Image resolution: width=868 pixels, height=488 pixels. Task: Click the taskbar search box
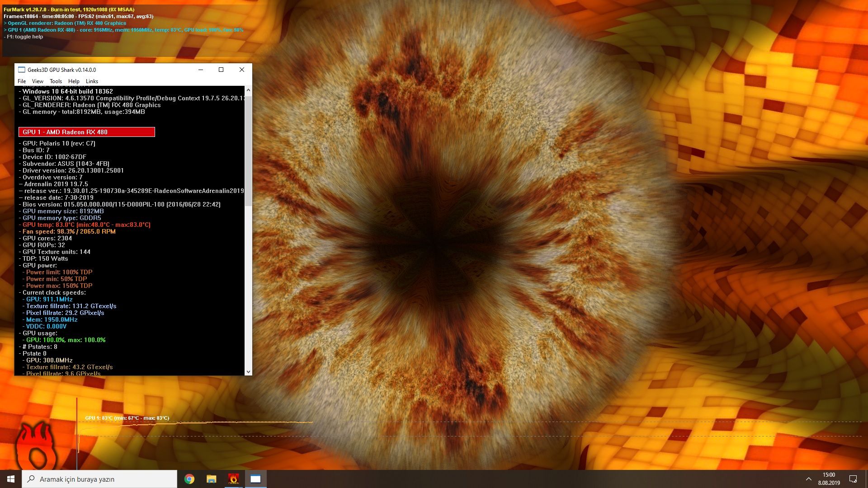pos(99,479)
